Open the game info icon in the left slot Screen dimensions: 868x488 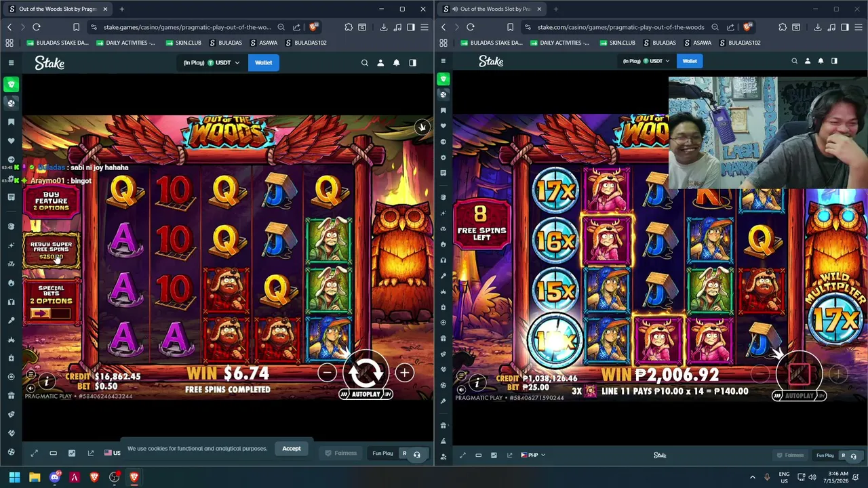(x=46, y=382)
